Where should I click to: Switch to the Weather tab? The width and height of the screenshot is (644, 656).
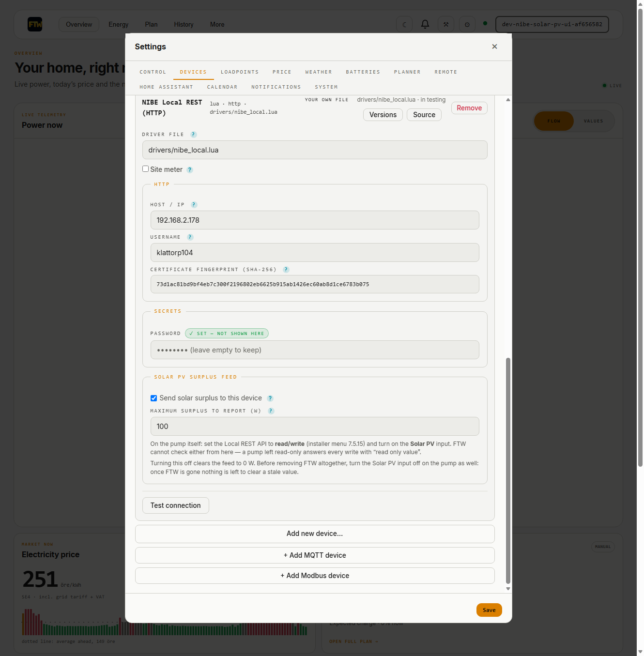click(x=319, y=72)
